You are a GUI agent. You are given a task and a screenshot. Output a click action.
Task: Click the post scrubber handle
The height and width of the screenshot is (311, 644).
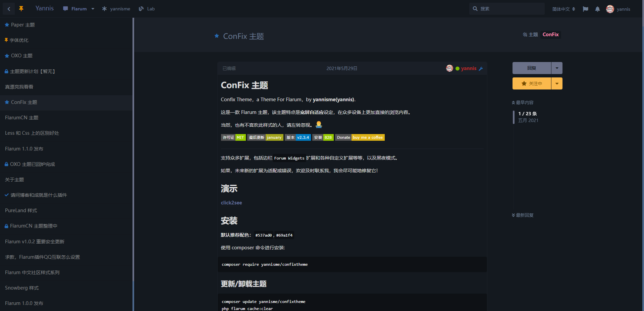tap(514, 117)
